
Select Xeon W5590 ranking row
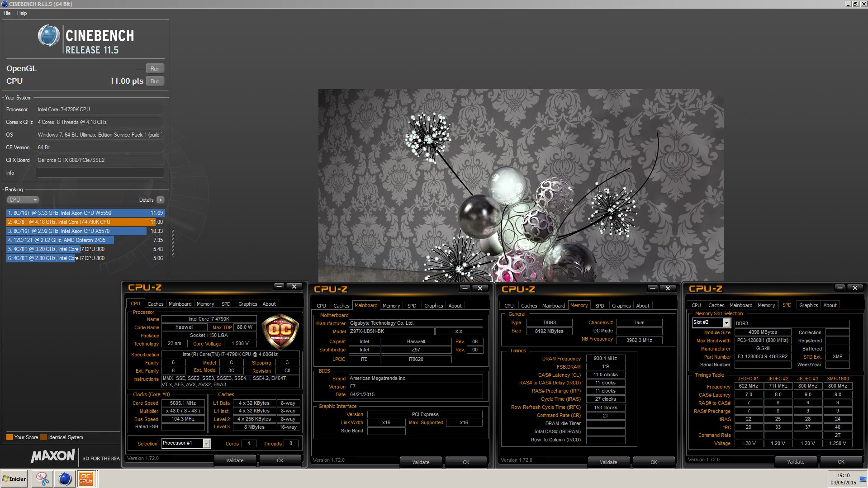[85, 213]
